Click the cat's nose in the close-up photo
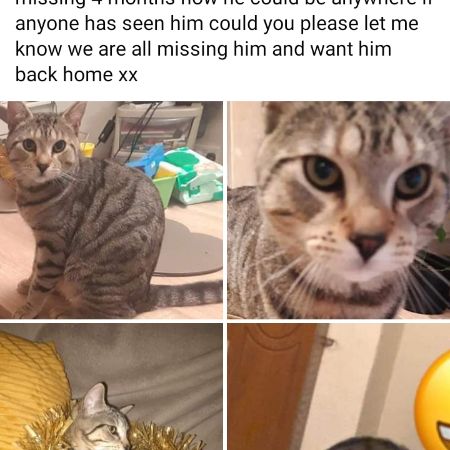The width and height of the screenshot is (450, 450). (369, 246)
